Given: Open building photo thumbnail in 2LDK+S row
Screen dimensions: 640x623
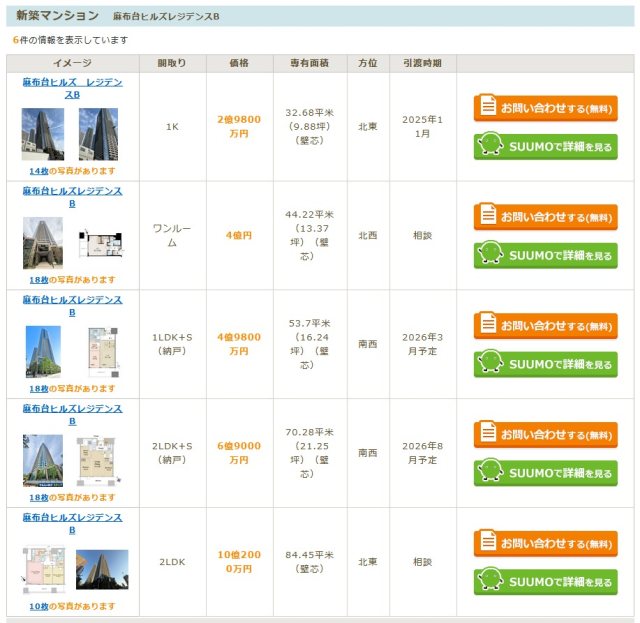Looking at the screenshot, I should point(43,460).
